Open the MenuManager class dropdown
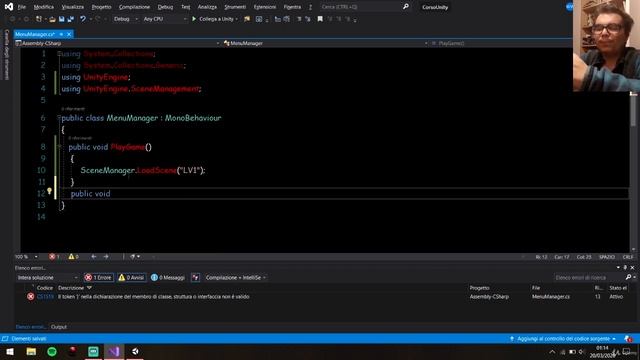Screen dimensions: 640x360 pos(325,43)
